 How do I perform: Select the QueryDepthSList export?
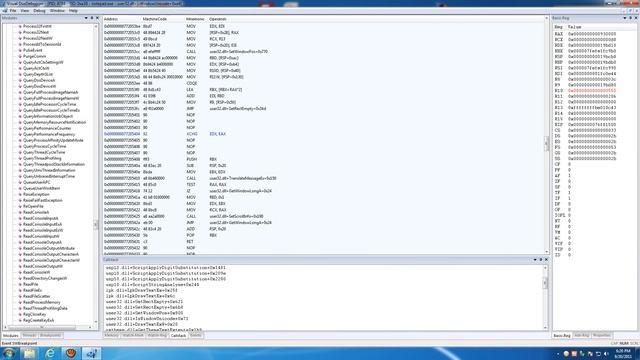(38, 74)
